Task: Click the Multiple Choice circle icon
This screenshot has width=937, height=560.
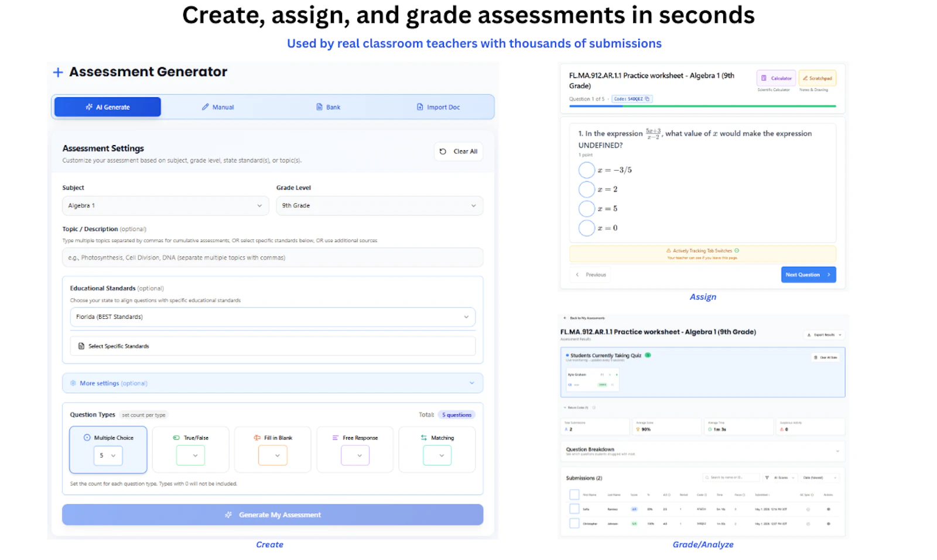Action: (x=87, y=438)
